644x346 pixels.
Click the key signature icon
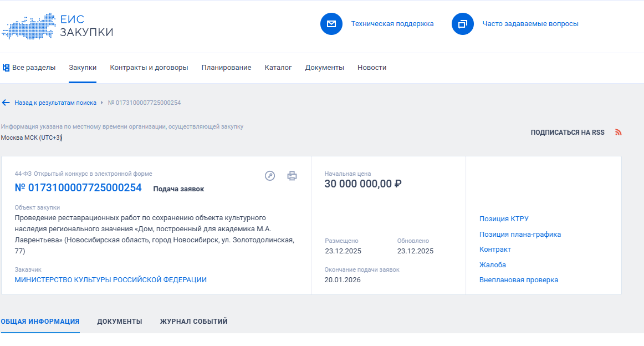click(x=270, y=176)
